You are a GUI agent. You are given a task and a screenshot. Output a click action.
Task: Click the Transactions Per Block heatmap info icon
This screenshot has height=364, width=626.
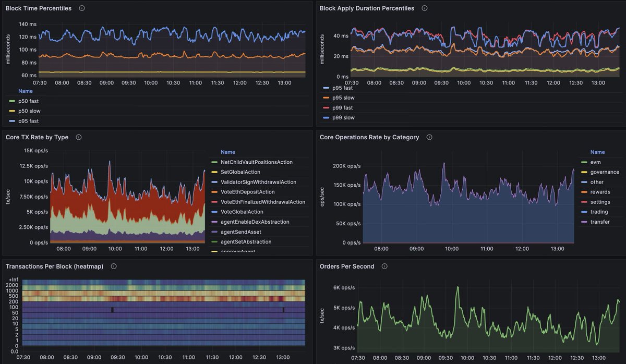click(x=114, y=266)
